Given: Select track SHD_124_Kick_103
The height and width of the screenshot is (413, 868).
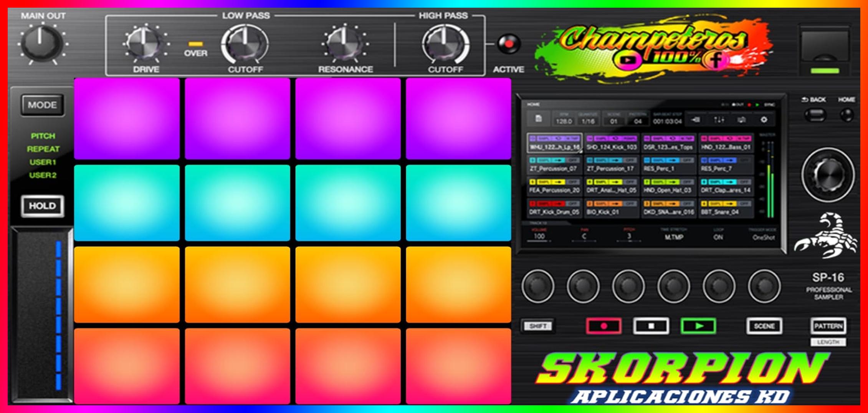Looking at the screenshot, I should pyautogui.click(x=612, y=143).
